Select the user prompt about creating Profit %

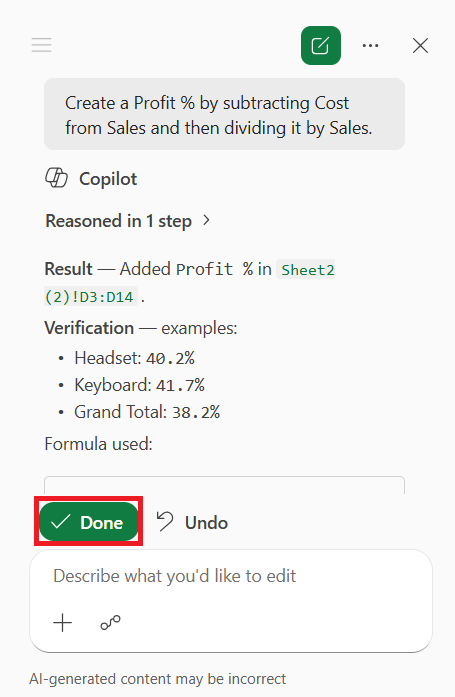224,114
